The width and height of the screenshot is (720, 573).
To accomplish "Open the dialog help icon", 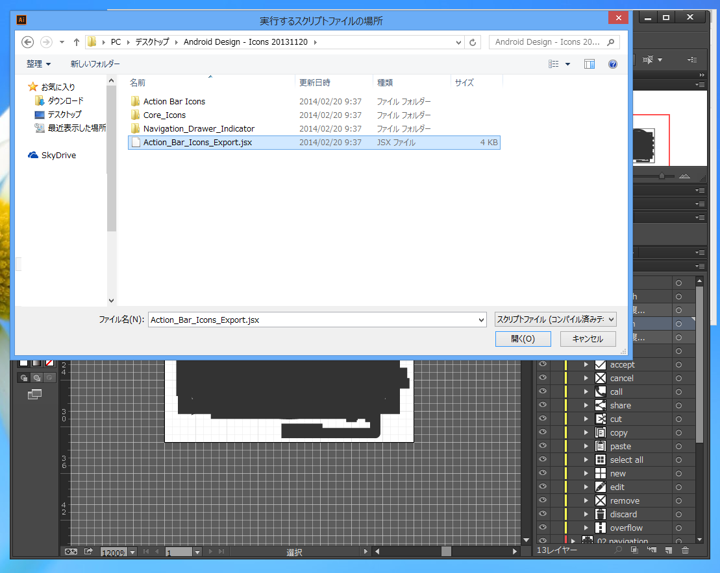I will [x=613, y=64].
